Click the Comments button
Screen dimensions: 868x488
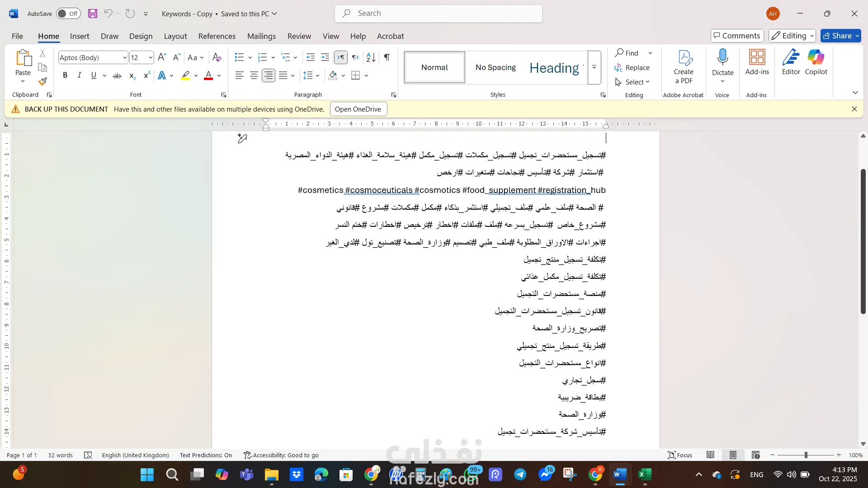coord(737,36)
